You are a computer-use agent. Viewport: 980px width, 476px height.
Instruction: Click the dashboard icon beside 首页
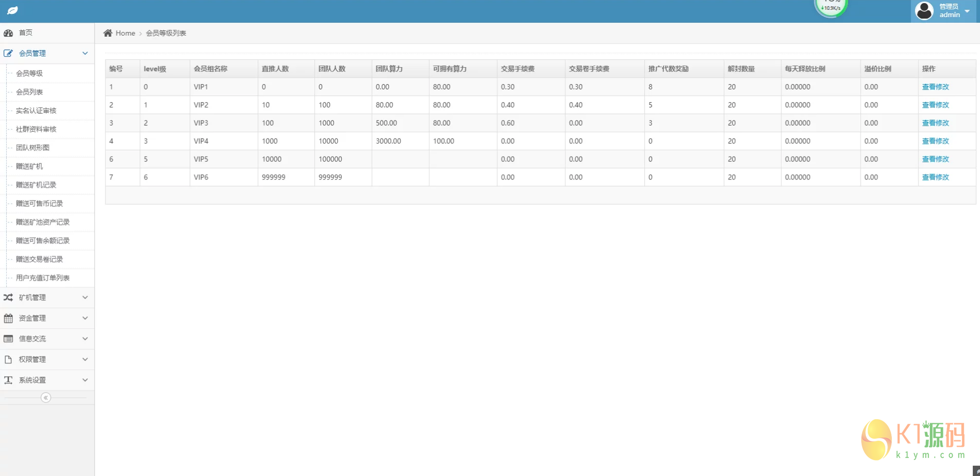pos(8,33)
